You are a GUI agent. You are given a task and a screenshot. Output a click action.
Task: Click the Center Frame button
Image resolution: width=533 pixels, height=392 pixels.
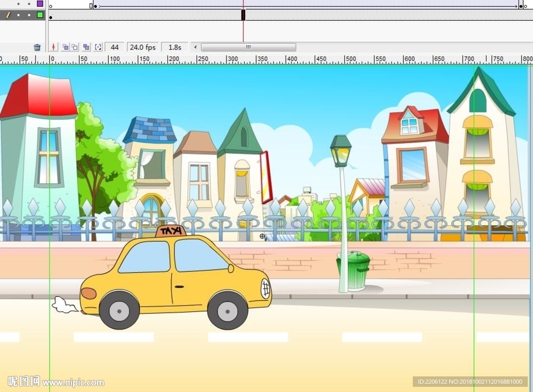[x=53, y=47]
